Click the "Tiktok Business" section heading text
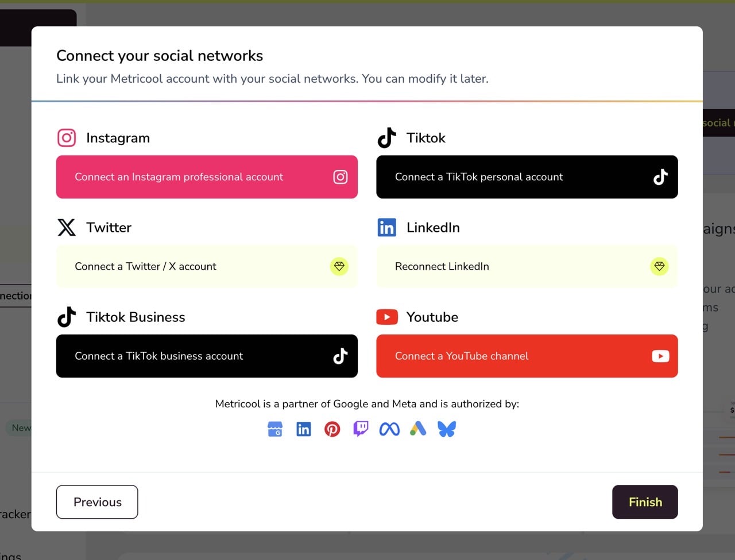Image resolution: width=735 pixels, height=560 pixels. (136, 317)
